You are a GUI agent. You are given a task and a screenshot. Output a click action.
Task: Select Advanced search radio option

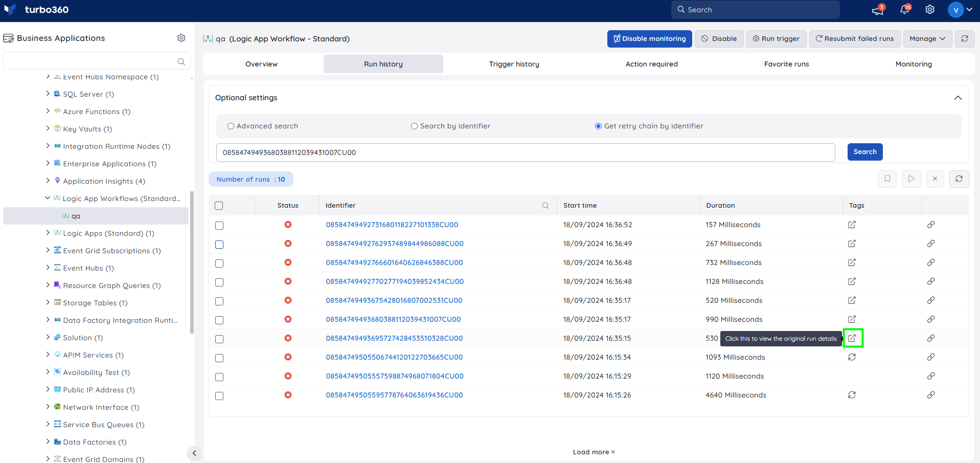pyautogui.click(x=231, y=126)
